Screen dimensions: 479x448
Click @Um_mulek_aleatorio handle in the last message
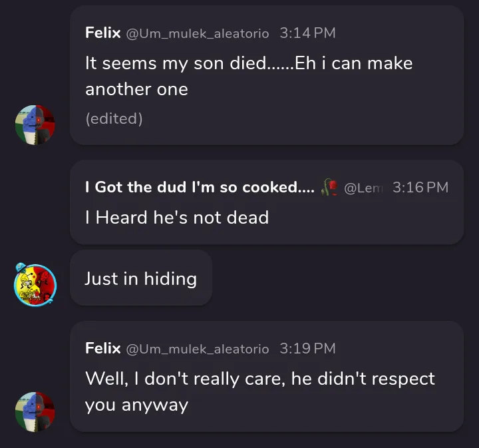[x=198, y=349]
